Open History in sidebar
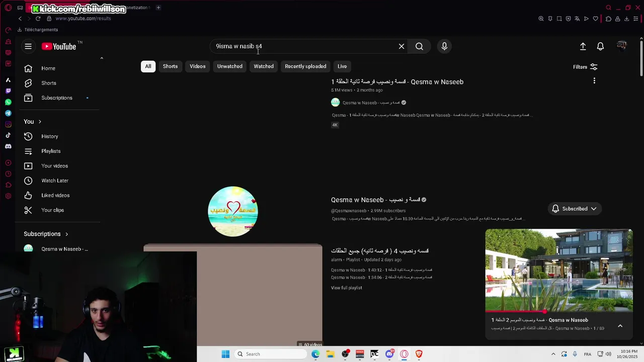 point(59,136)
